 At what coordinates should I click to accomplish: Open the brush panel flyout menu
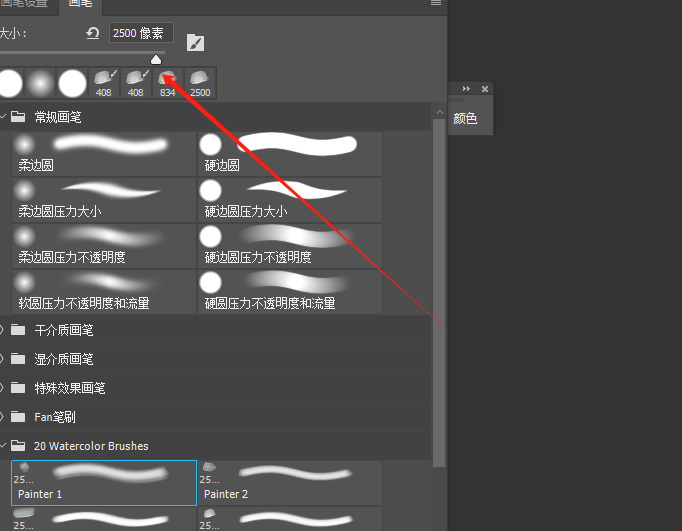tap(436, 3)
